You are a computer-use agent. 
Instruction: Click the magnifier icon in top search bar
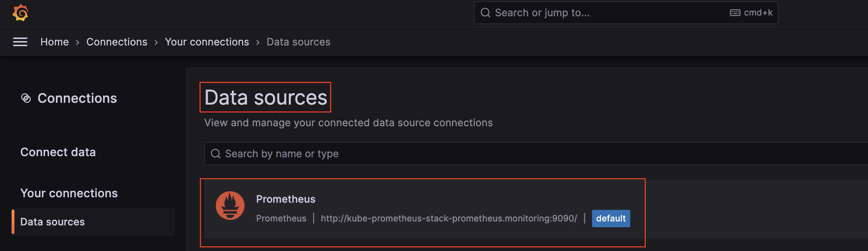486,13
